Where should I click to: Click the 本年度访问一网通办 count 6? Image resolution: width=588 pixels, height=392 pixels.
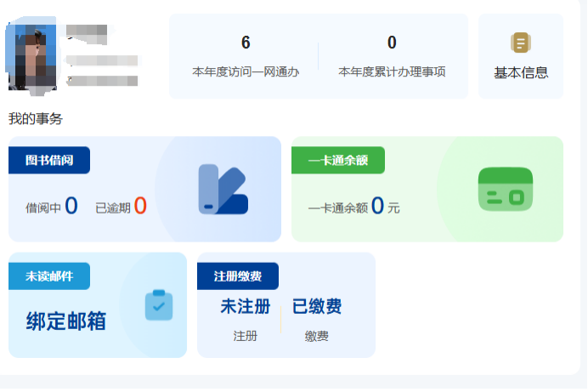tap(246, 43)
